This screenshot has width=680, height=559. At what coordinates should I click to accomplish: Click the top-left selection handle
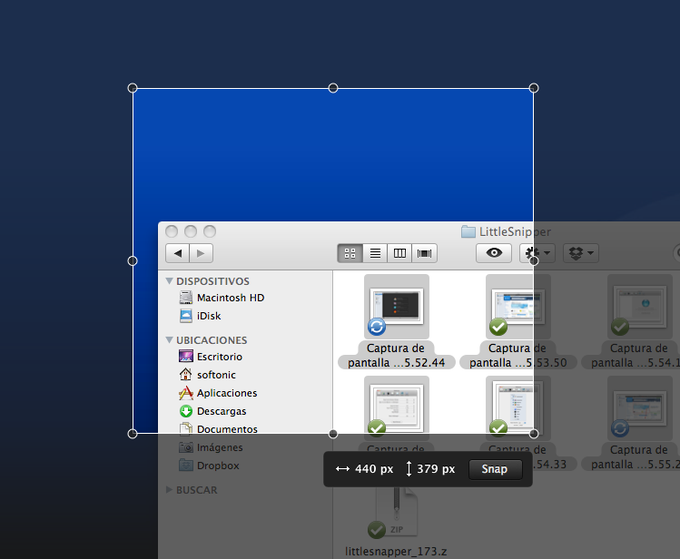(132, 88)
